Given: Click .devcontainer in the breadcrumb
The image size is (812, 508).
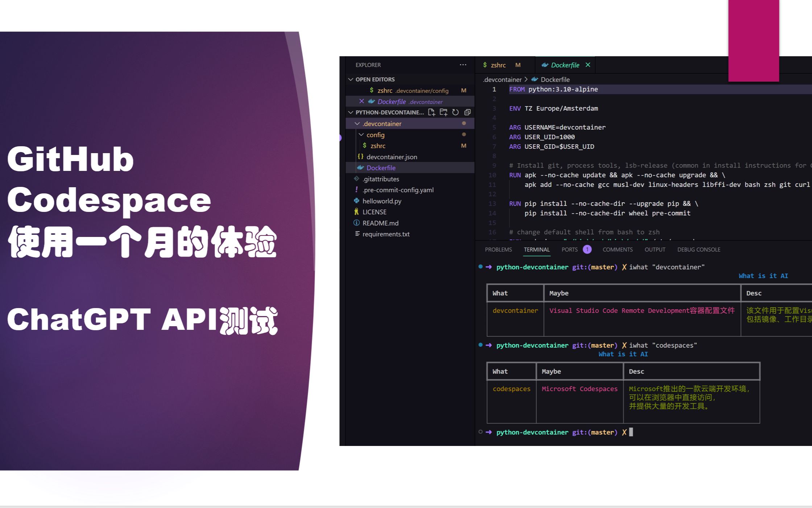Looking at the screenshot, I should tap(502, 79).
